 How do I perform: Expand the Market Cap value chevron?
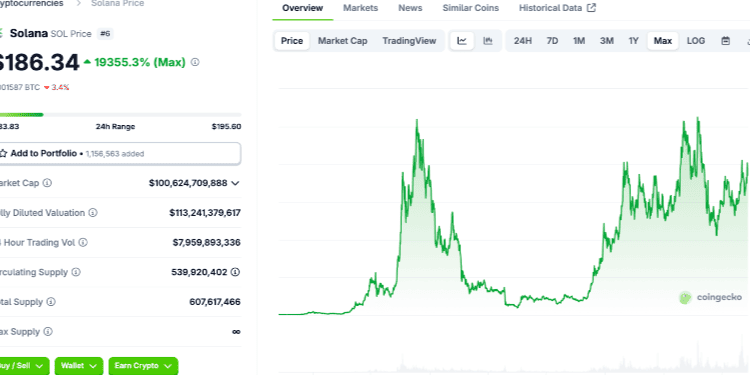coord(235,183)
